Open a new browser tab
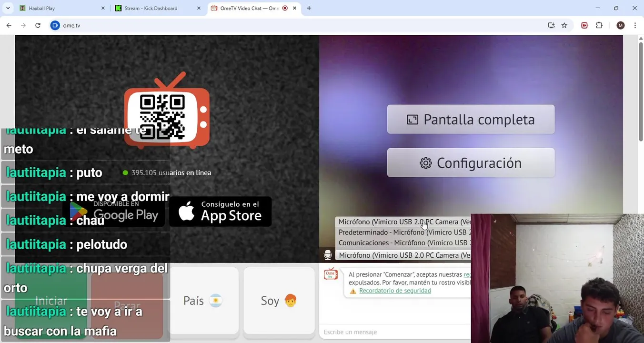The image size is (644, 343). 309,8
